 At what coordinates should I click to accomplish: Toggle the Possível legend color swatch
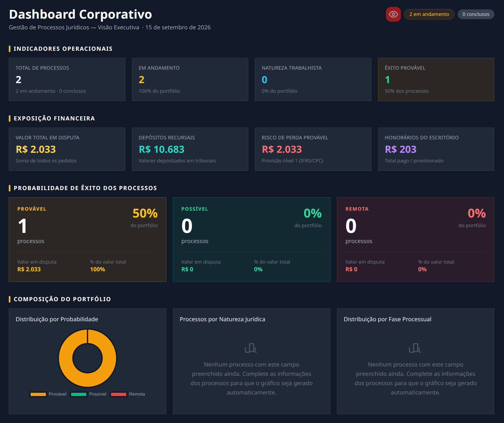(78, 394)
